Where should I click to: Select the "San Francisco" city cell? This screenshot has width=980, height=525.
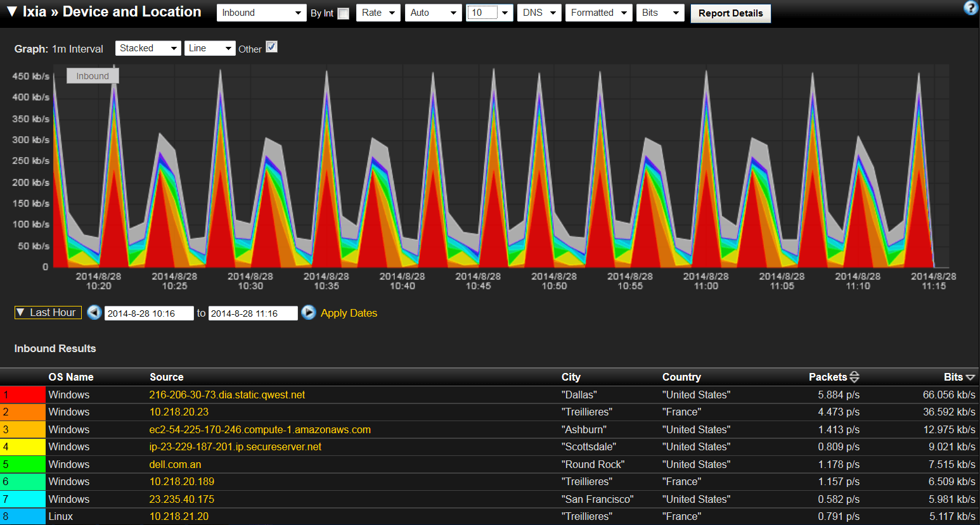pos(597,499)
